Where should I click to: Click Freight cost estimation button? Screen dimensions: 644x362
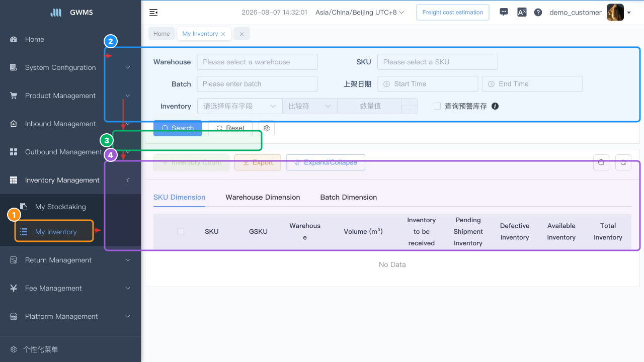tap(453, 13)
